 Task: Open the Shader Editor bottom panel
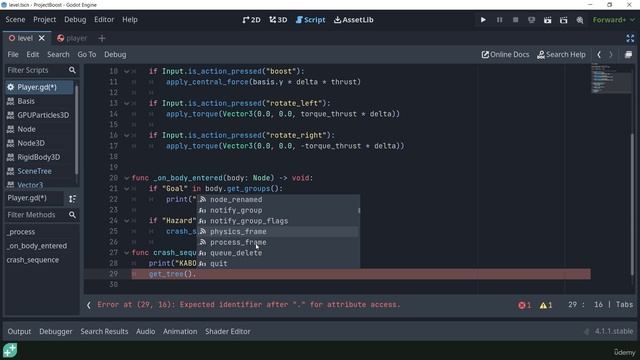[x=228, y=331]
